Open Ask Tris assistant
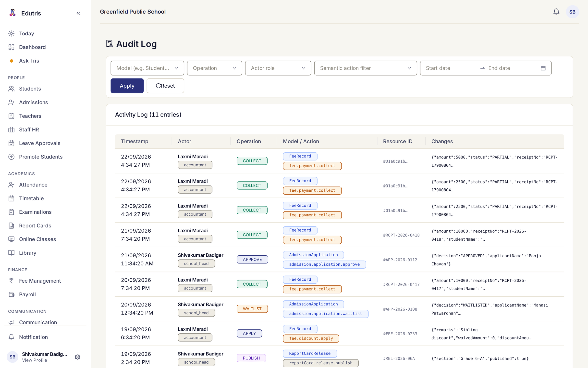 click(29, 61)
